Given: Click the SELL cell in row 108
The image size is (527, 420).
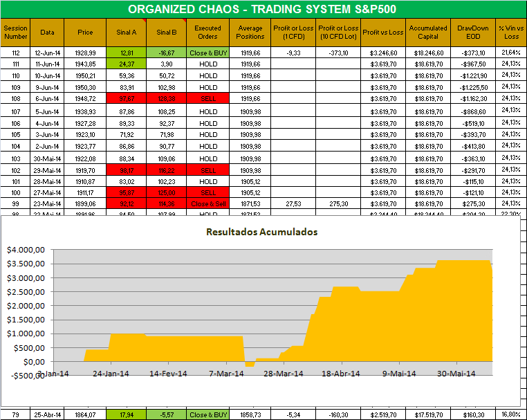Looking at the screenshot, I should (x=208, y=98).
